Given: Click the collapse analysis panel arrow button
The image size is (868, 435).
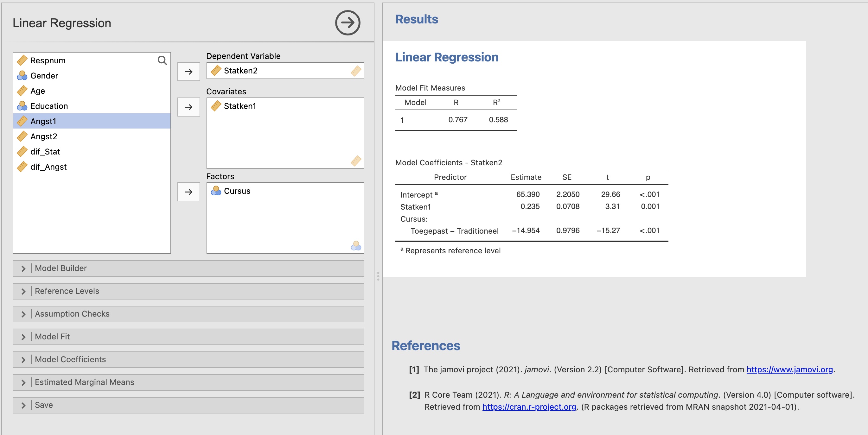Looking at the screenshot, I should point(348,22).
